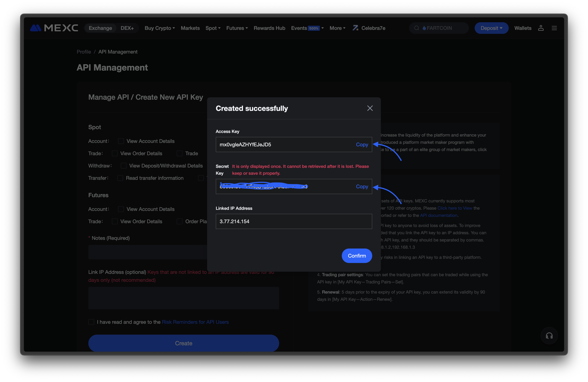This screenshot has width=588, height=382.
Task: Switch to the DEX+ tab
Action: tap(127, 28)
